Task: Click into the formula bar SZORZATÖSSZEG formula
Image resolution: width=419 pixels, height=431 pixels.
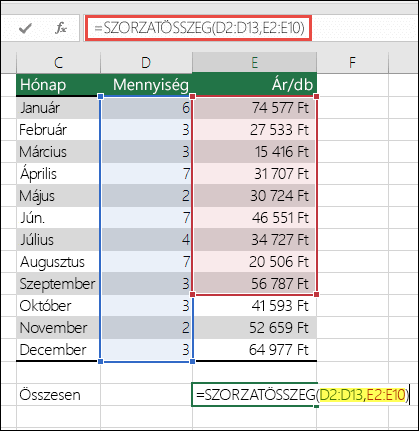Action: tap(199, 28)
